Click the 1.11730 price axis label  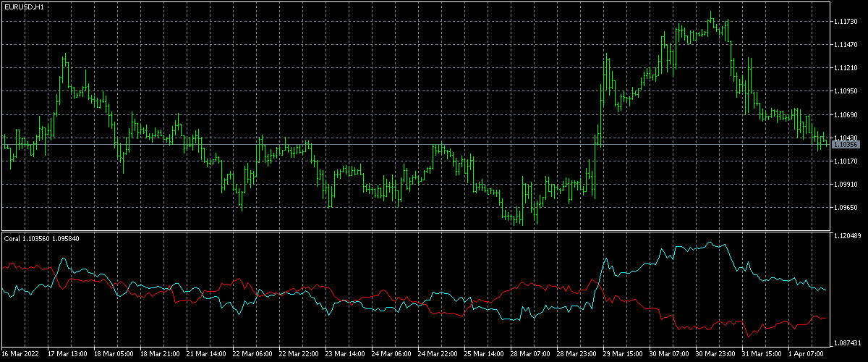[846, 22]
